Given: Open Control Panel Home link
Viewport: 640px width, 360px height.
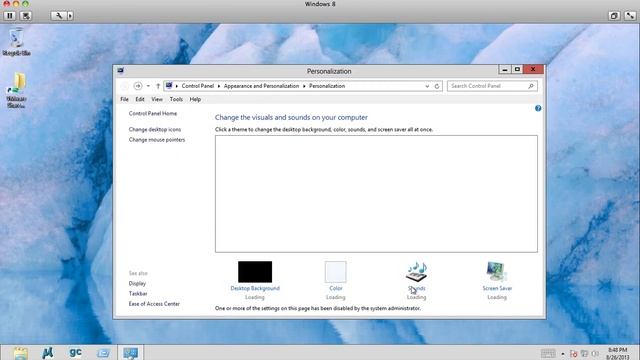Looking at the screenshot, I should pyautogui.click(x=153, y=113).
